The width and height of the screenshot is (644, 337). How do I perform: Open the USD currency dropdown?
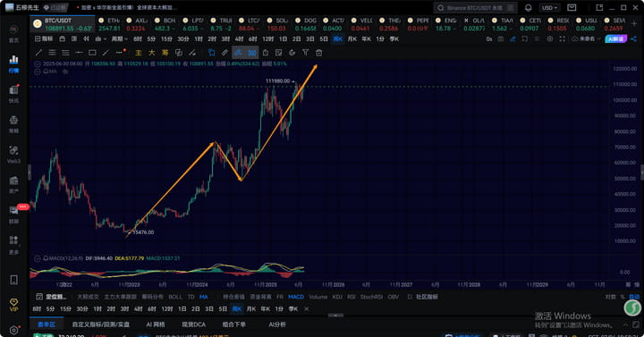pos(549,8)
